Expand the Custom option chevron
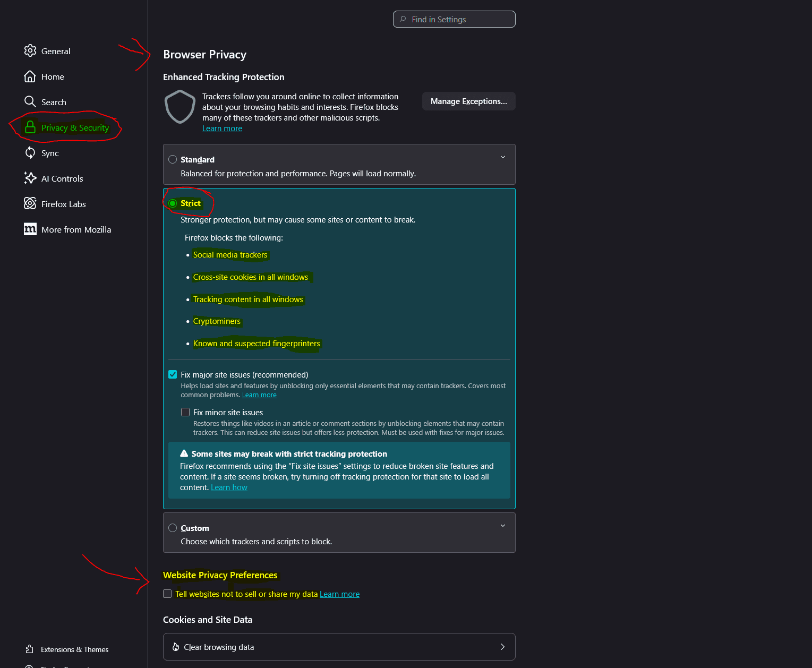This screenshot has width=812, height=668. [503, 526]
